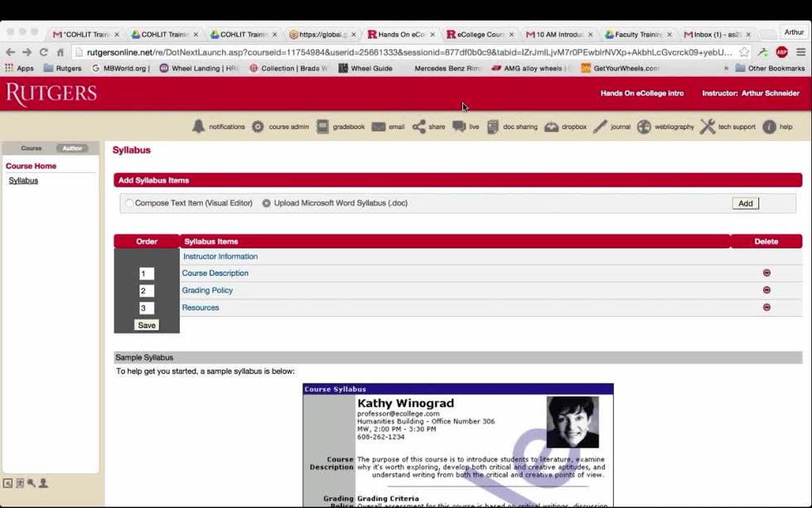This screenshot has height=508, width=812.
Task: Open course admin gear icon
Action: tap(258, 127)
